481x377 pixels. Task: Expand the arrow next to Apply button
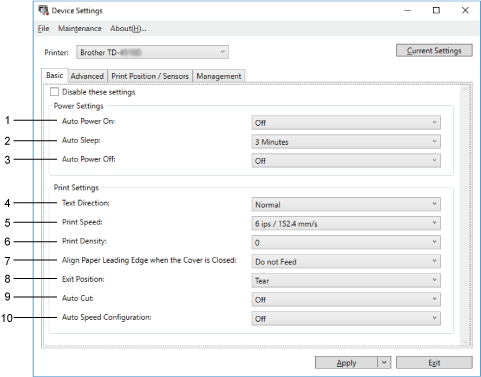coord(384,363)
